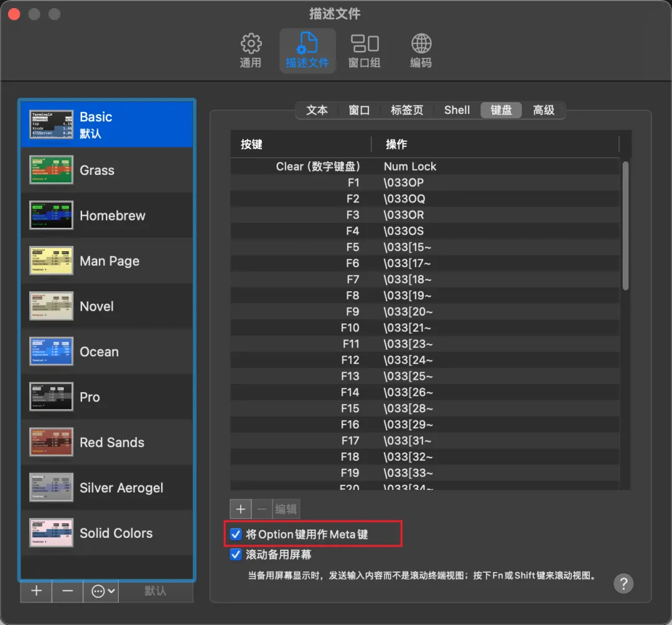Click the Red Sands profile thumbnail icon
The height and width of the screenshot is (625, 672).
coord(51,442)
